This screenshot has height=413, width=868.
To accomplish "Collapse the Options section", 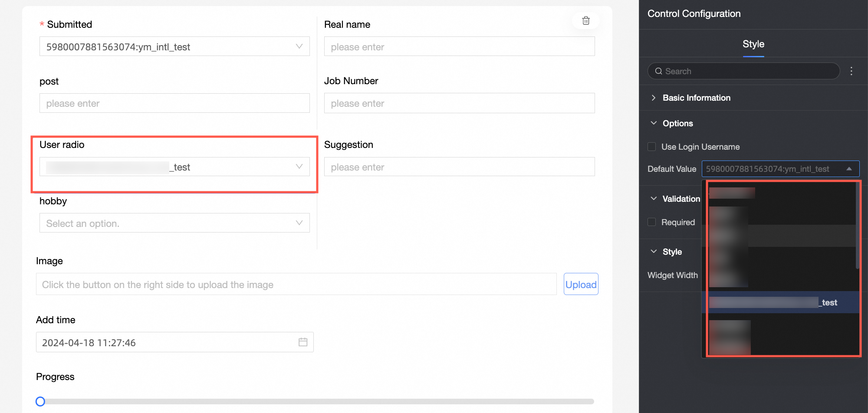I will (x=654, y=123).
